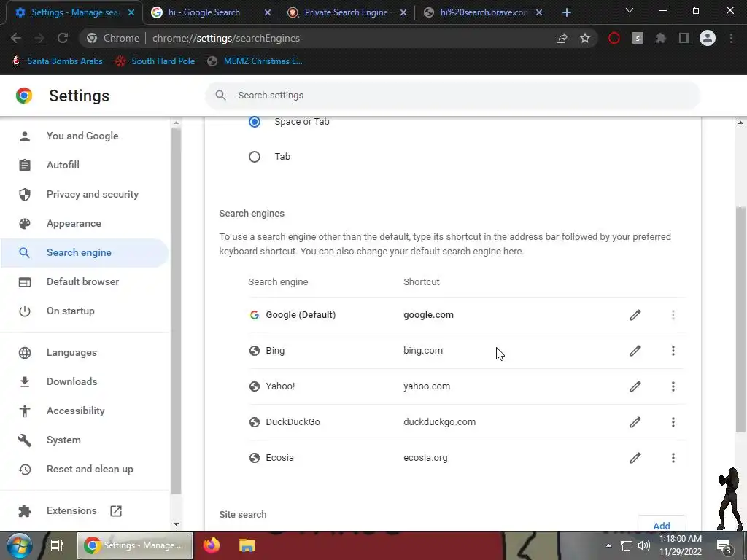Open the notification center icon
Screen dimensions: 747x560
click(x=724, y=547)
